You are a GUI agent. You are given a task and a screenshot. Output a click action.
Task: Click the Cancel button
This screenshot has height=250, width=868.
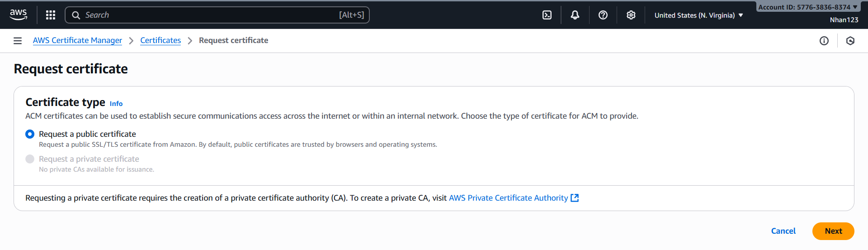pos(783,231)
